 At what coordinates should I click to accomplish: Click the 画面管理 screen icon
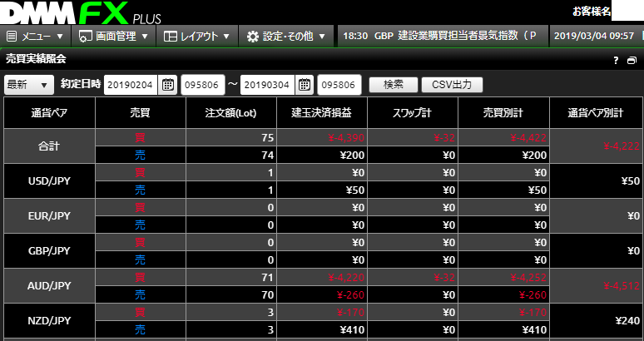coord(87,37)
